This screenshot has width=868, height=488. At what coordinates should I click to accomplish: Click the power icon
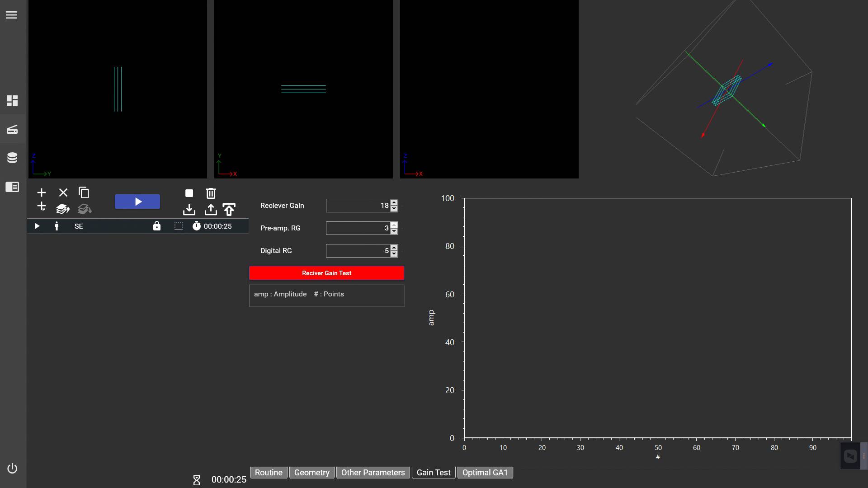pyautogui.click(x=12, y=469)
